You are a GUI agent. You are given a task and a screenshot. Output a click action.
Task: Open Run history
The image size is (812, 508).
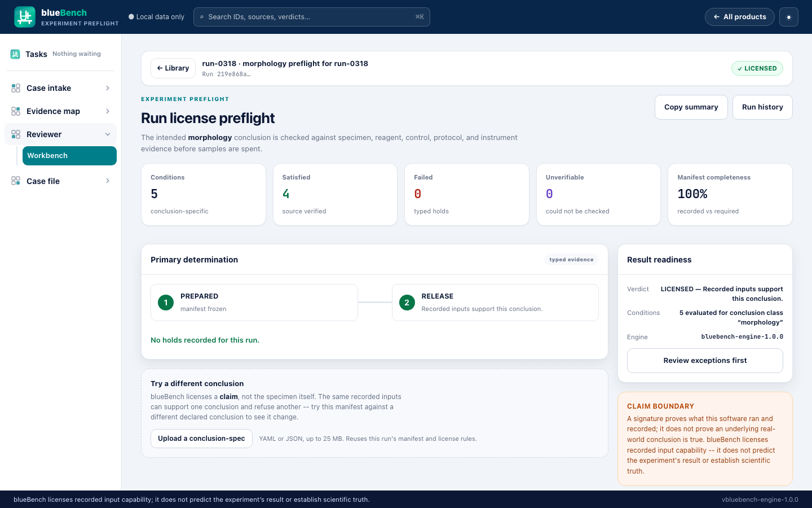click(762, 107)
